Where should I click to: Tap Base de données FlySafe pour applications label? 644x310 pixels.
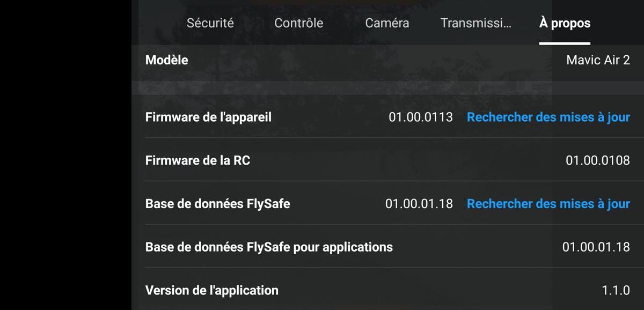click(x=269, y=247)
